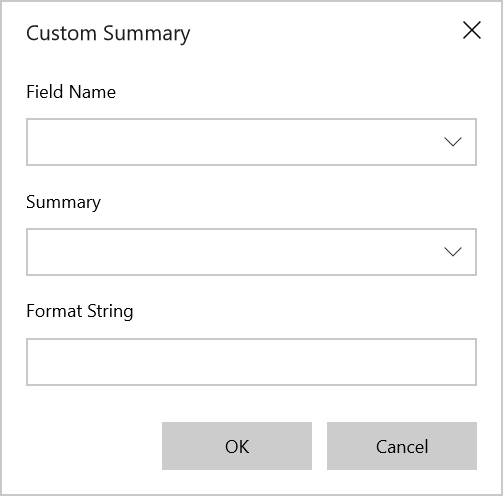Click inside the Summary combo box
The image size is (503, 496).
point(251,252)
